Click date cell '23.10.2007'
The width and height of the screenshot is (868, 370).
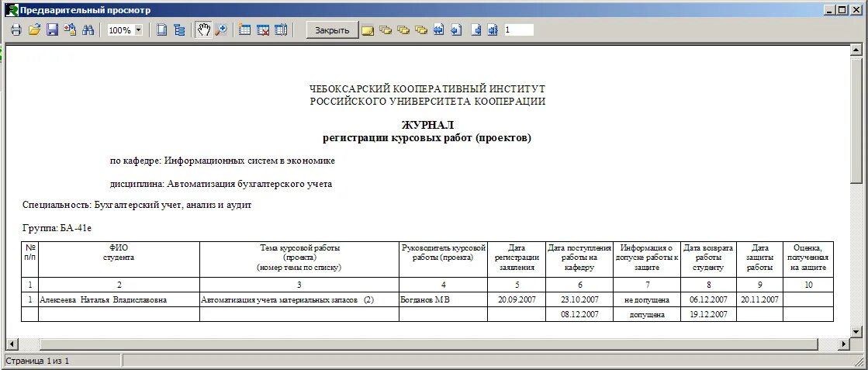point(579,299)
